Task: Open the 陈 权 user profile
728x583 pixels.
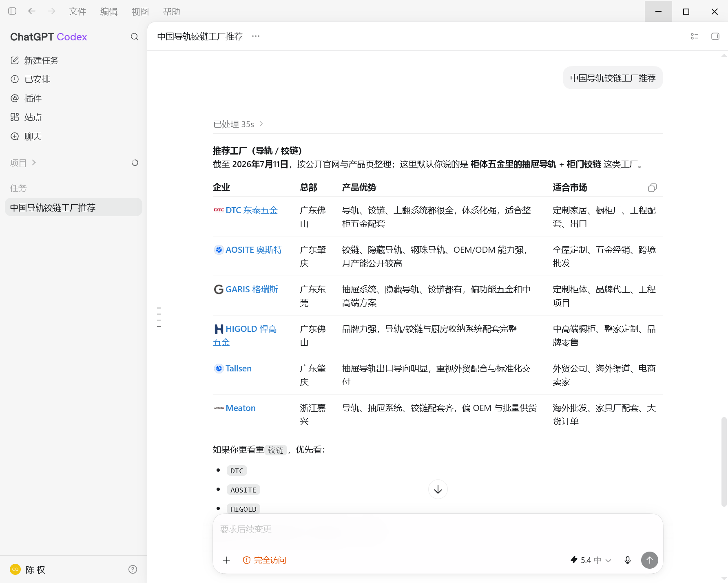Action: [x=28, y=570]
